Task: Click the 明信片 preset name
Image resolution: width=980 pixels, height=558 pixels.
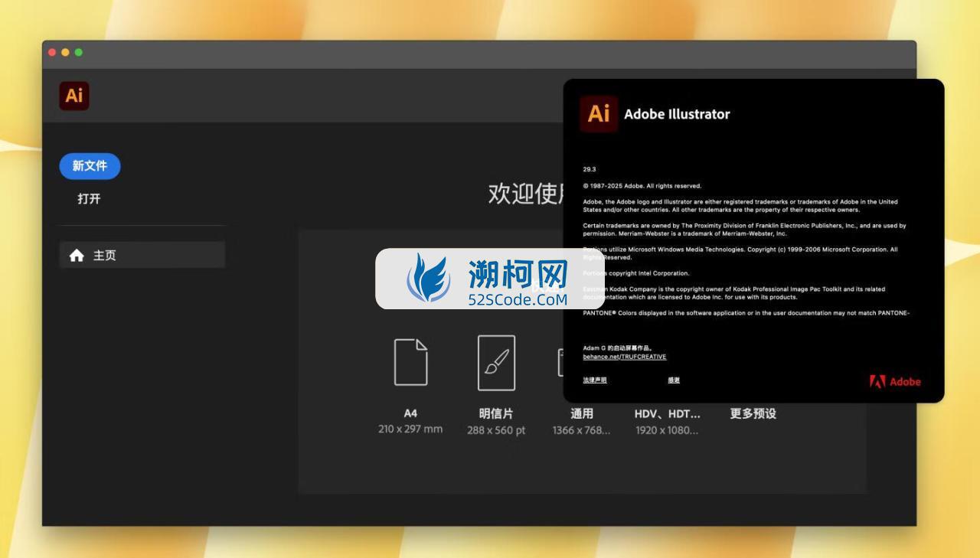Action: tap(496, 413)
